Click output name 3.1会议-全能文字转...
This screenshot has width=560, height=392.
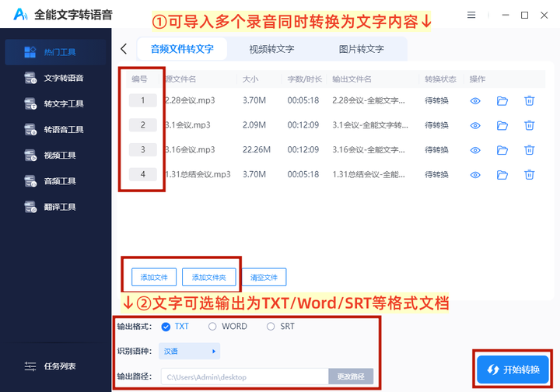tap(370, 125)
